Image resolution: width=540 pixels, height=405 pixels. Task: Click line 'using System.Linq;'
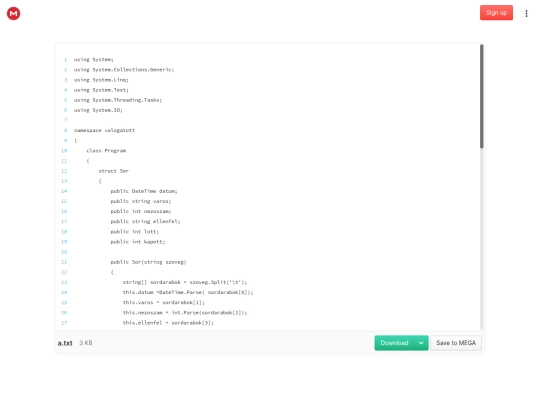coord(101,80)
